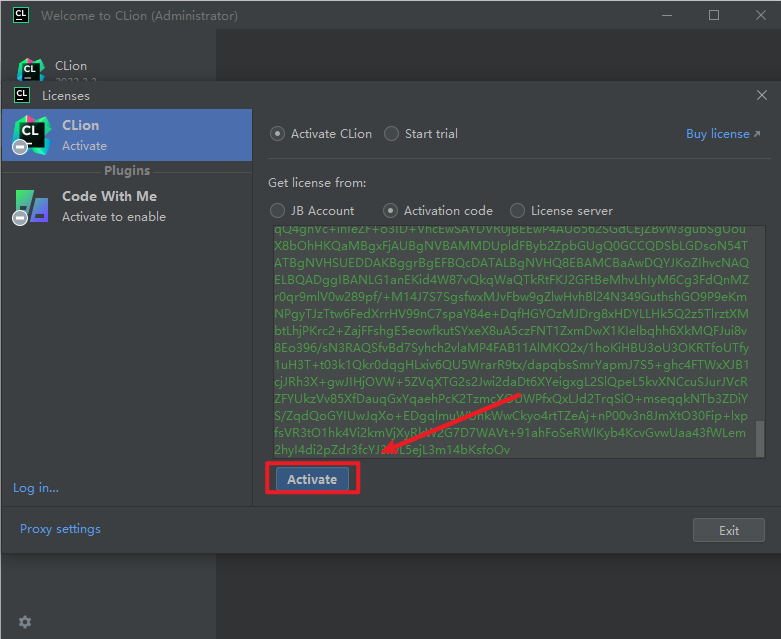Maximize the Welcome to CLion window
781x639 pixels.
(714, 16)
